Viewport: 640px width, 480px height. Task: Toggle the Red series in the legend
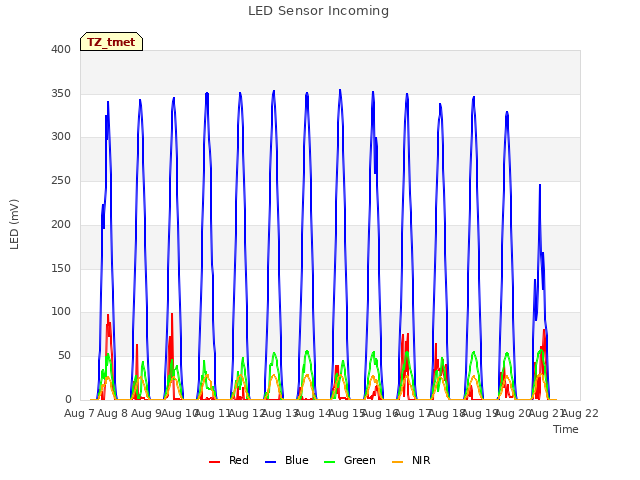pos(229,460)
